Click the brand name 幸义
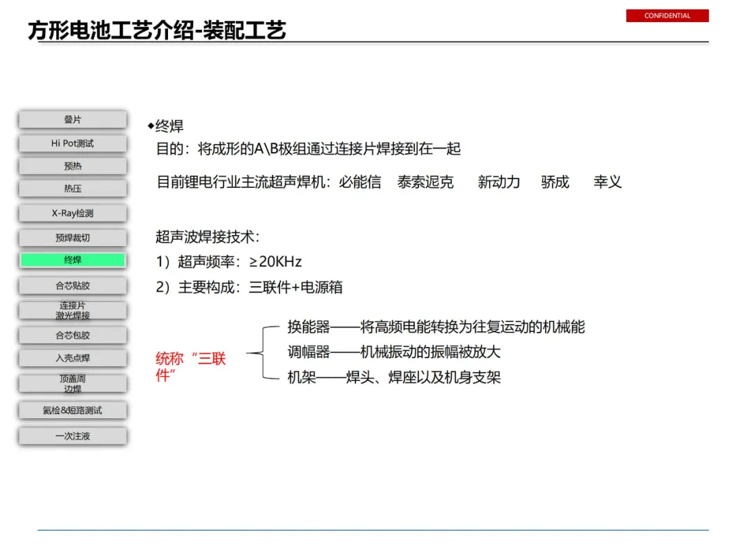 607,182
